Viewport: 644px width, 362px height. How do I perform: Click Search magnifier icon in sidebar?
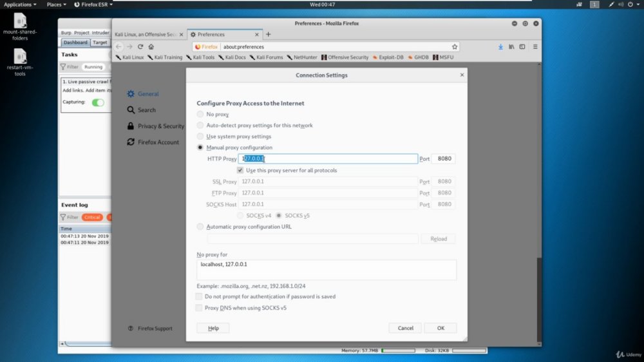(131, 110)
